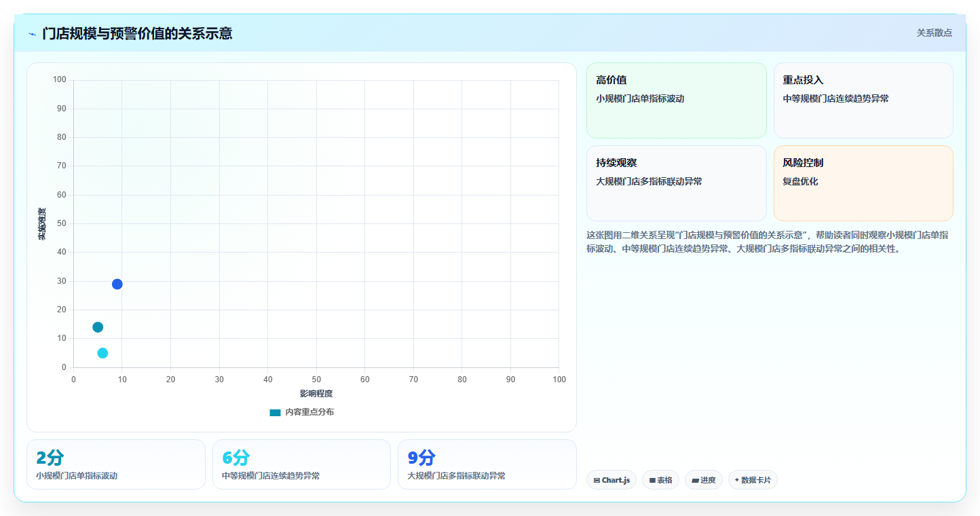Image resolution: width=980 pixels, height=516 pixels.
Task: Click 小规模门店单指标波动 text in 高价值 card
Action: 640,98
